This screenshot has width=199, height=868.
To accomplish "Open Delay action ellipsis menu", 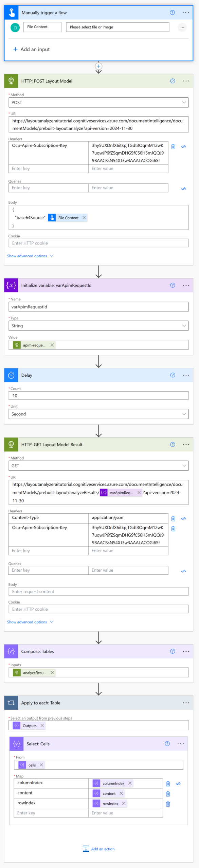I will (x=186, y=375).
